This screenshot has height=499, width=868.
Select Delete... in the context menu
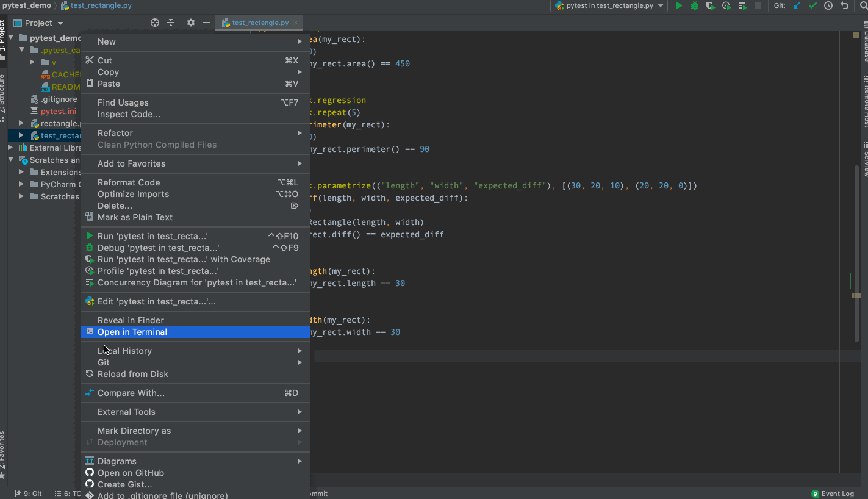point(195,206)
